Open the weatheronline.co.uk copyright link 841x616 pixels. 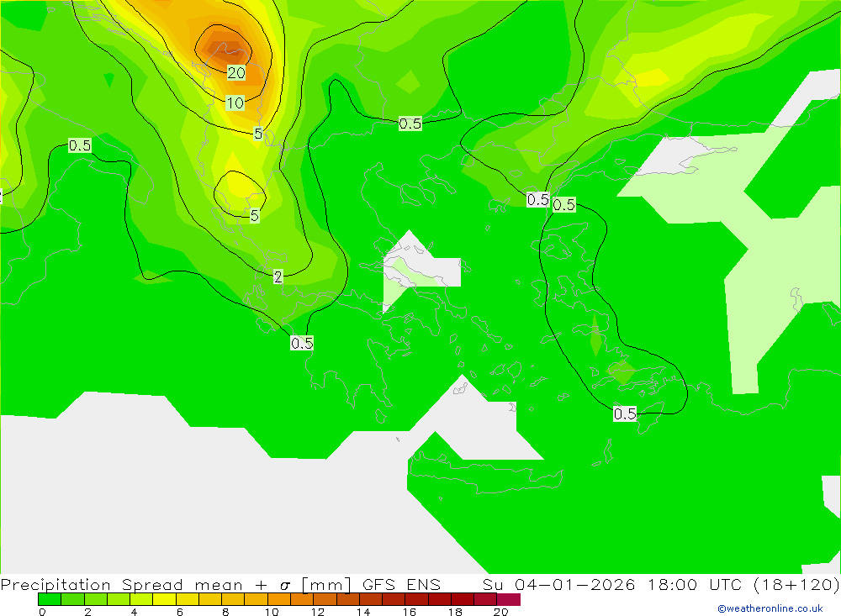coord(770,608)
